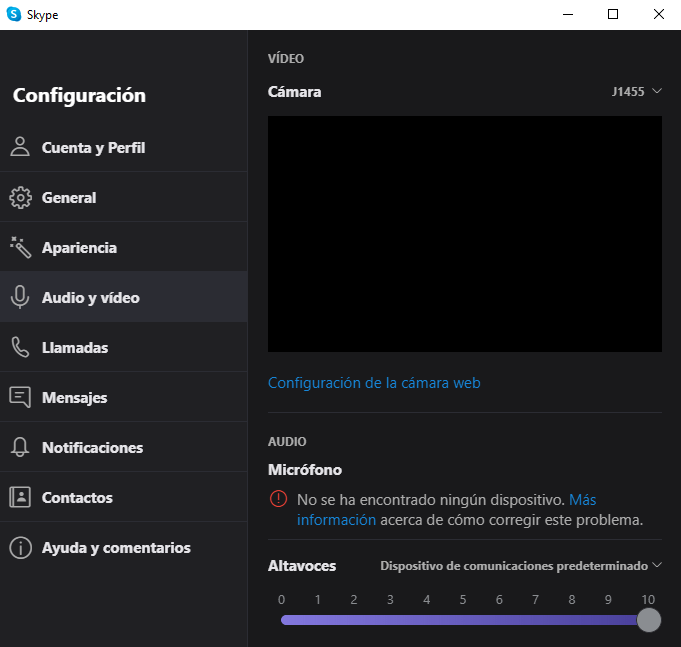
Task: Click the Skype logo in title bar
Action: point(14,14)
